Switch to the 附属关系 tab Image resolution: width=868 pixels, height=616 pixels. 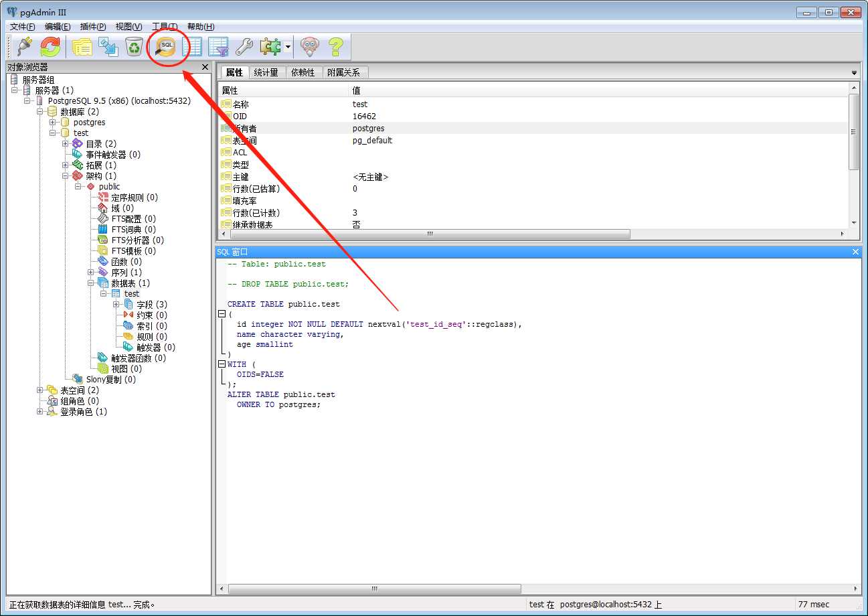[x=344, y=72]
